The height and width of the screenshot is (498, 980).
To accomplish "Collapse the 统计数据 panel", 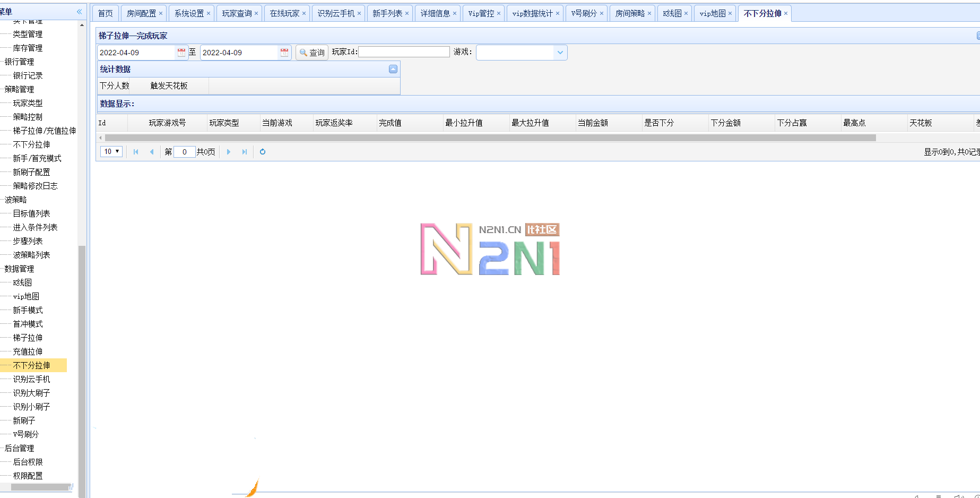I will point(393,69).
